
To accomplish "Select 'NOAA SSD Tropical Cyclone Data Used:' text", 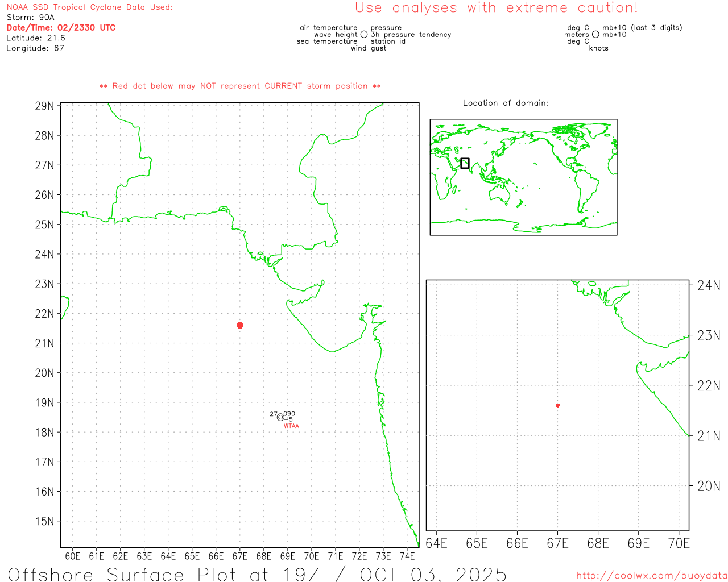I will tap(89, 7).
